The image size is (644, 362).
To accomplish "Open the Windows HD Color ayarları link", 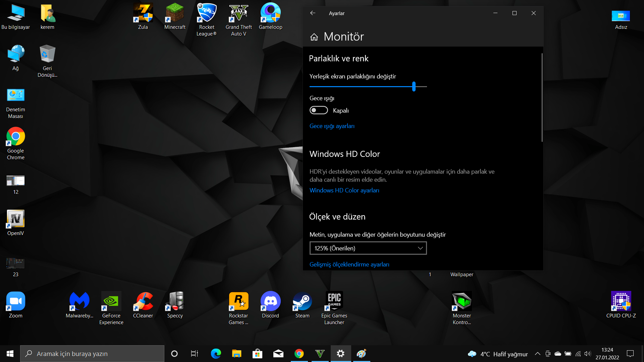I will pyautogui.click(x=344, y=190).
